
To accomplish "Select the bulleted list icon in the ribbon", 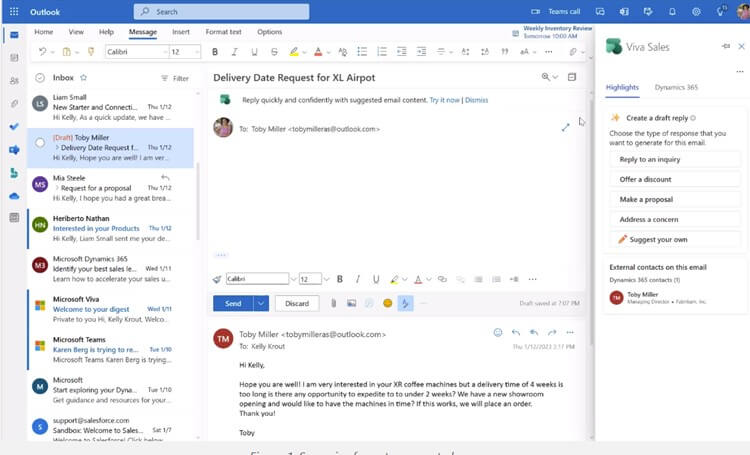I will [x=362, y=52].
